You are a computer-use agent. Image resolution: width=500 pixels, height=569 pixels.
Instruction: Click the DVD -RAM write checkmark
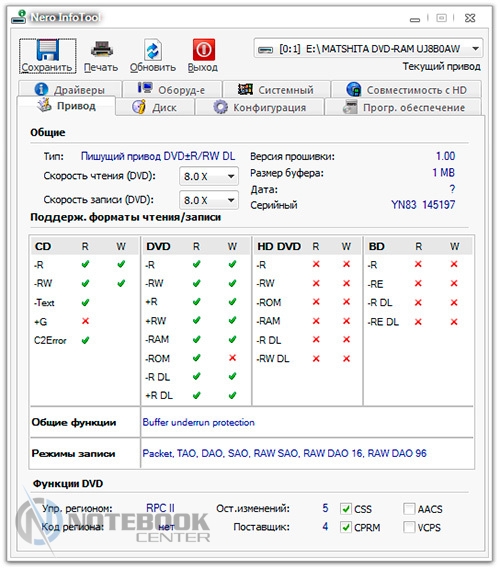[233, 339]
